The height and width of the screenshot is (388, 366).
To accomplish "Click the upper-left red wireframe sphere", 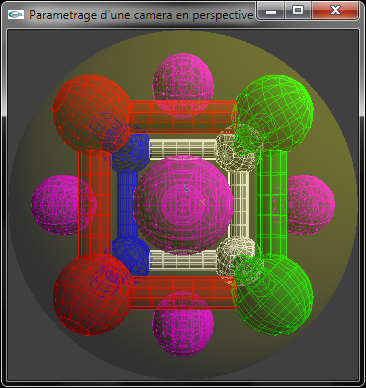I will [x=93, y=113].
